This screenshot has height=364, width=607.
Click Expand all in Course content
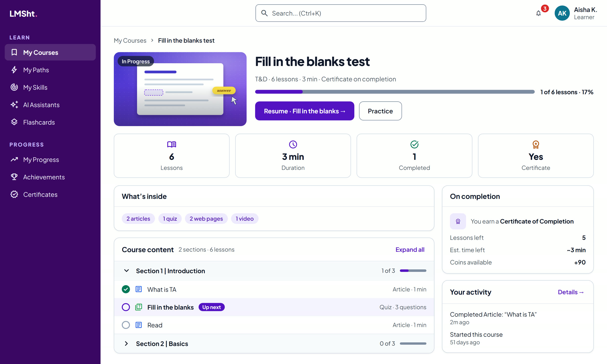[x=410, y=249]
